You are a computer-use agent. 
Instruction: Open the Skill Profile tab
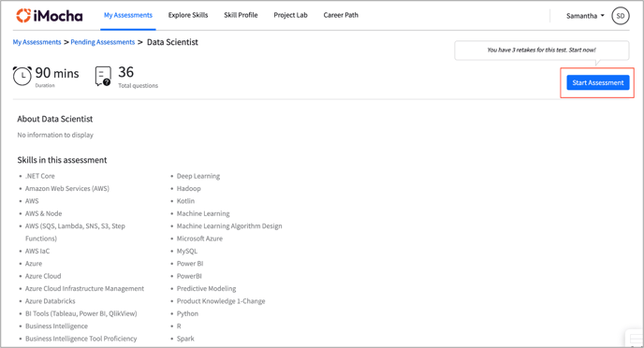[x=241, y=15]
